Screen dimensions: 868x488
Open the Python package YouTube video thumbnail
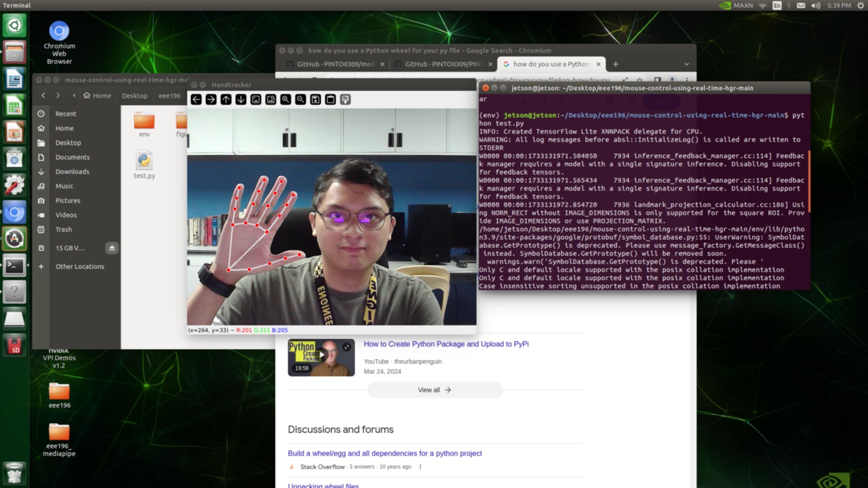(321, 357)
